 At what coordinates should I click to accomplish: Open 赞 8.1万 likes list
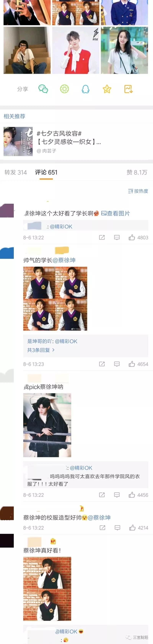coord(137,172)
